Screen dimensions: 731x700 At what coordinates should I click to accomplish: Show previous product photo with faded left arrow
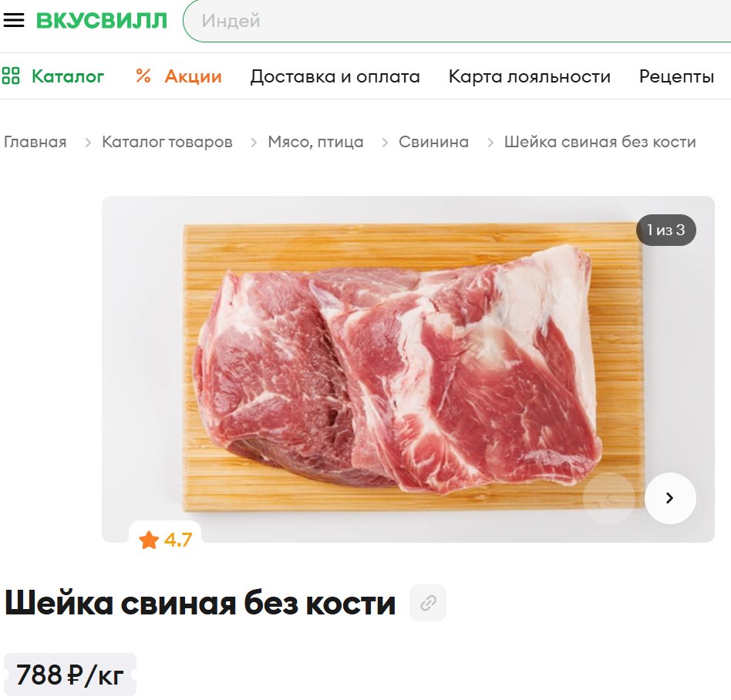(x=609, y=498)
